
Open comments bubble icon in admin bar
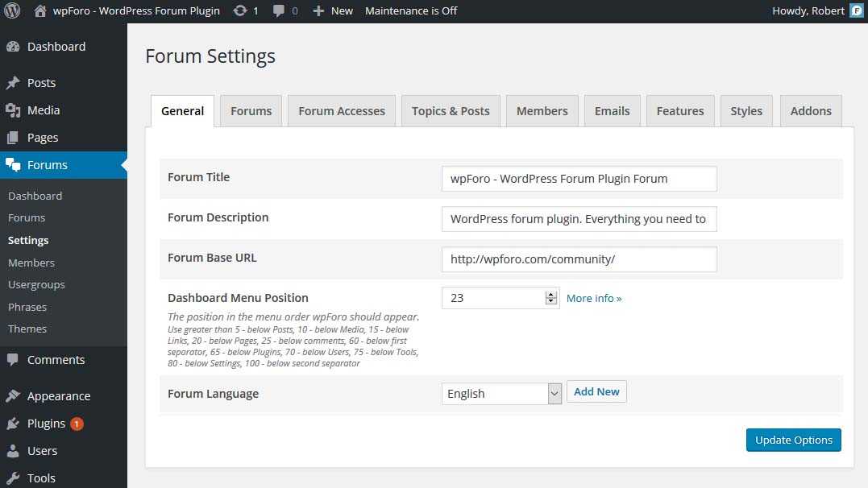[x=278, y=10]
